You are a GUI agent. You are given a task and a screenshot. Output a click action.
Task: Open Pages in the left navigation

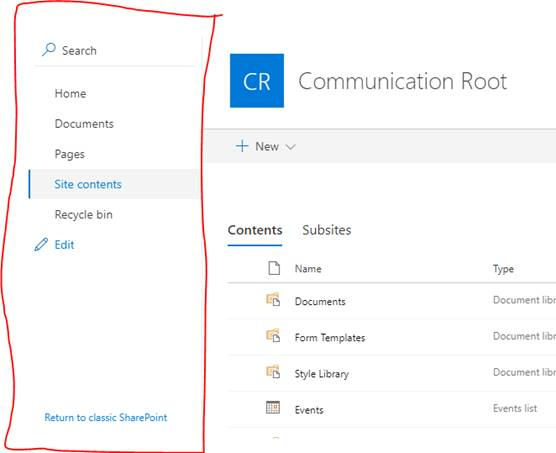coord(70,154)
